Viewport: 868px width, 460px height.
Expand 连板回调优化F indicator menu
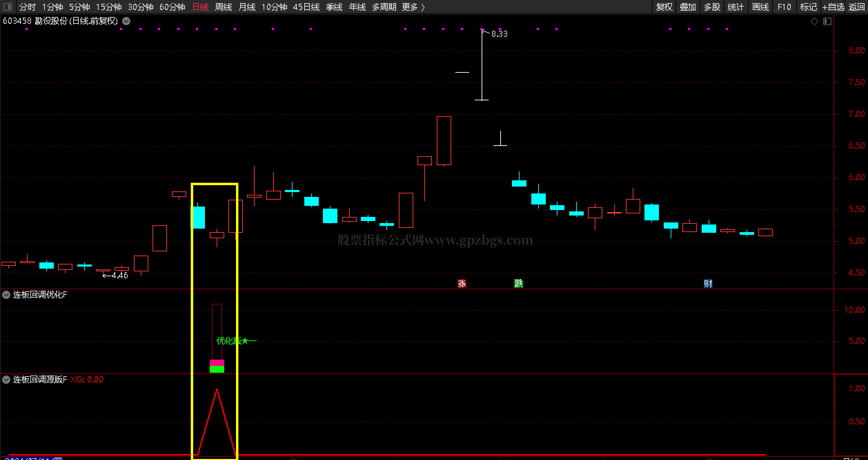(x=6, y=295)
